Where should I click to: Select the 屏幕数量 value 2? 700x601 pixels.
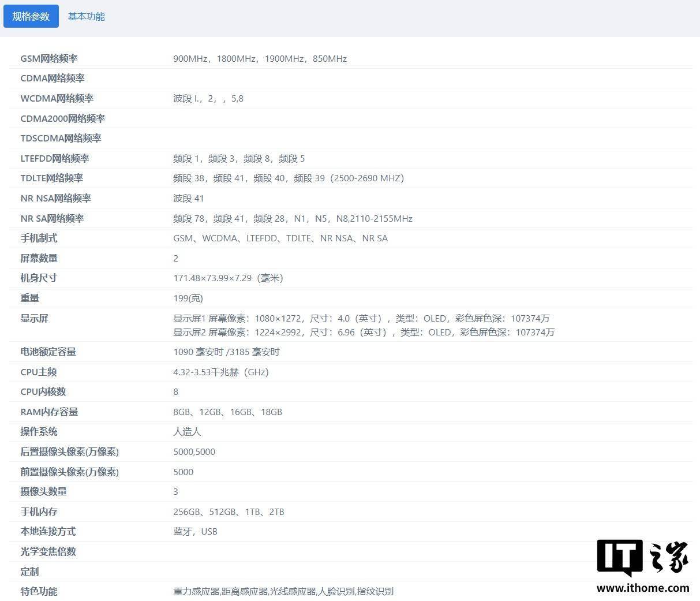pos(176,258)
